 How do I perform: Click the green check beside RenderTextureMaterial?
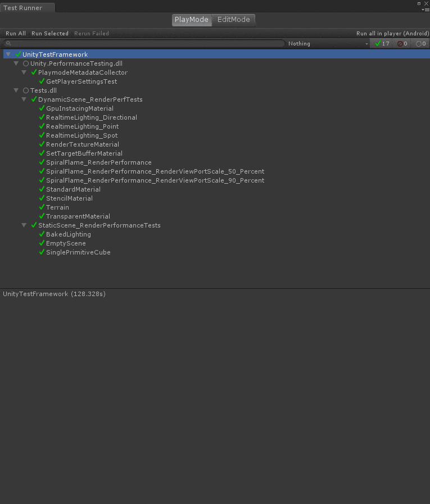42,144
